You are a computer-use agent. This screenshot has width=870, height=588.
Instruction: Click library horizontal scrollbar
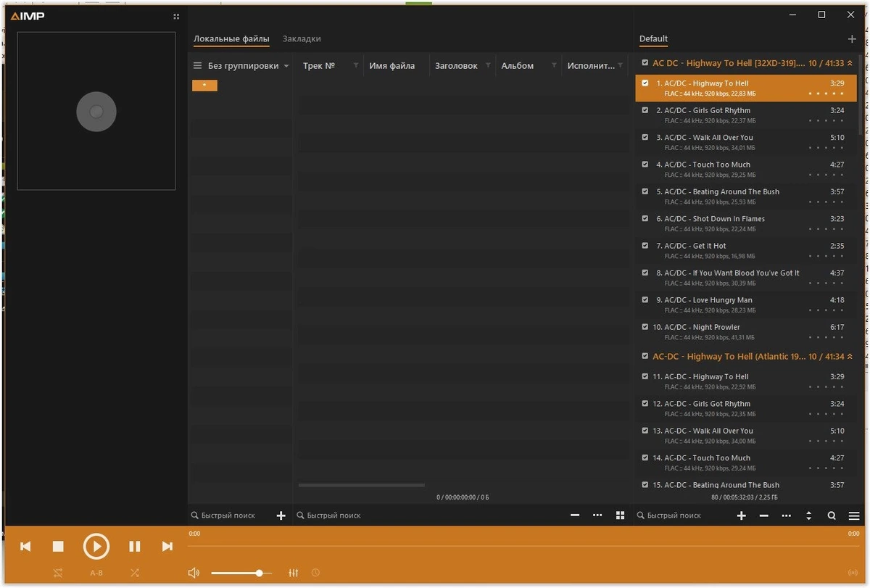[x=361, y=485]
